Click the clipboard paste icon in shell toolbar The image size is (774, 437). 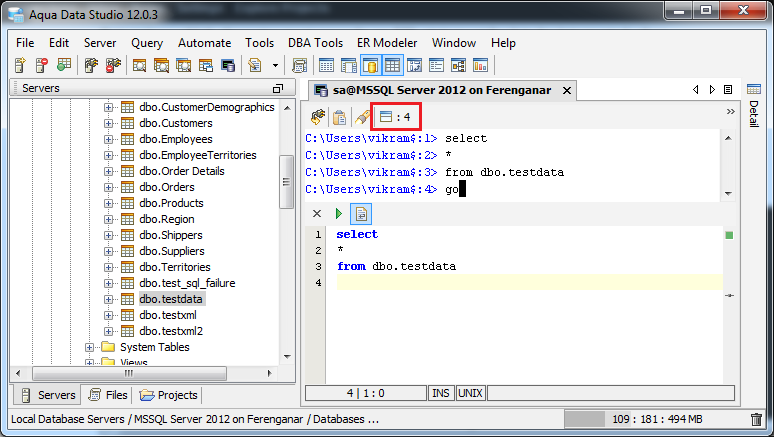pyautogui.click(x=340, y=118)
